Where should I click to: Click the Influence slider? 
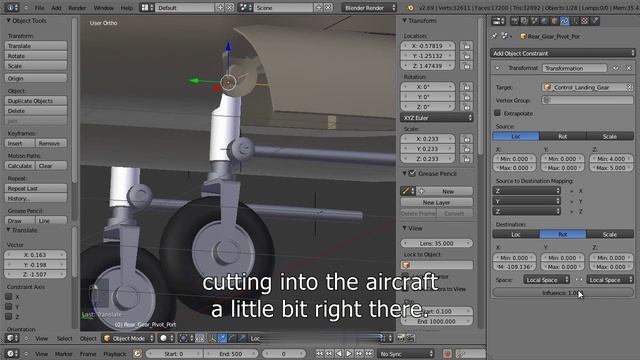pos(563,293)
